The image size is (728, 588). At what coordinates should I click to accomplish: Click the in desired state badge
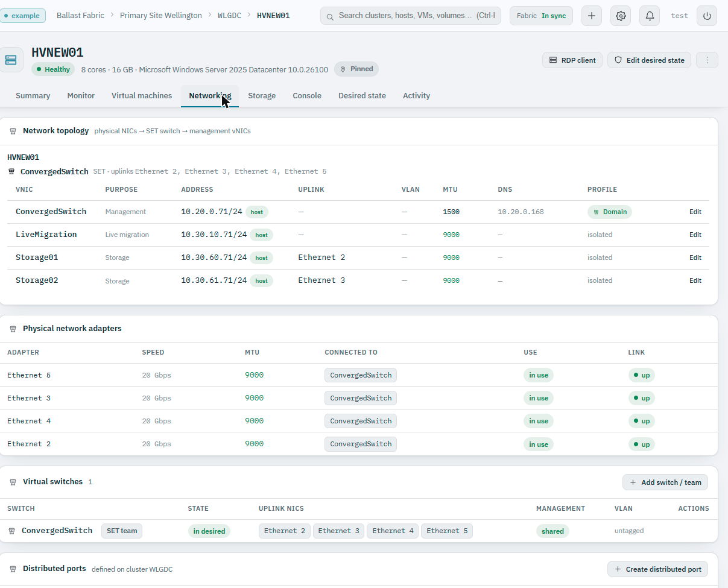209,531
